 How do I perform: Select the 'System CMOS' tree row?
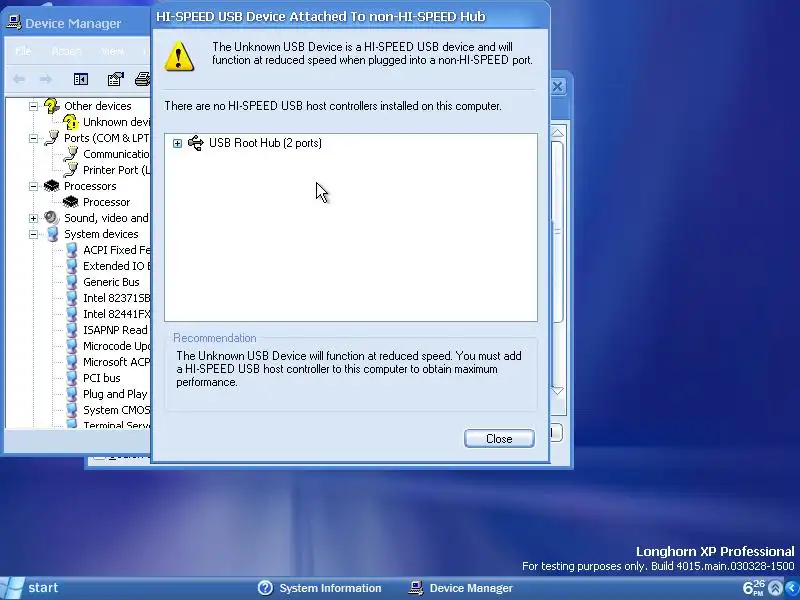tap(108, 410)
